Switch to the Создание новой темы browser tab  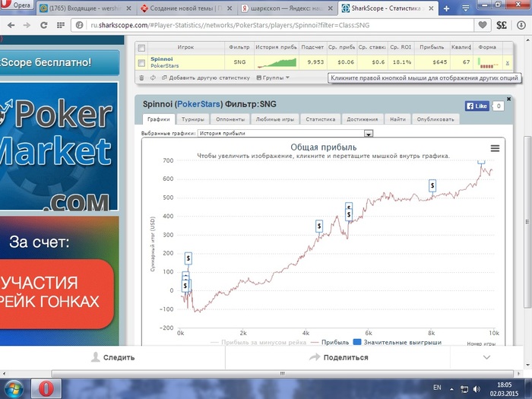coord(187,8)
